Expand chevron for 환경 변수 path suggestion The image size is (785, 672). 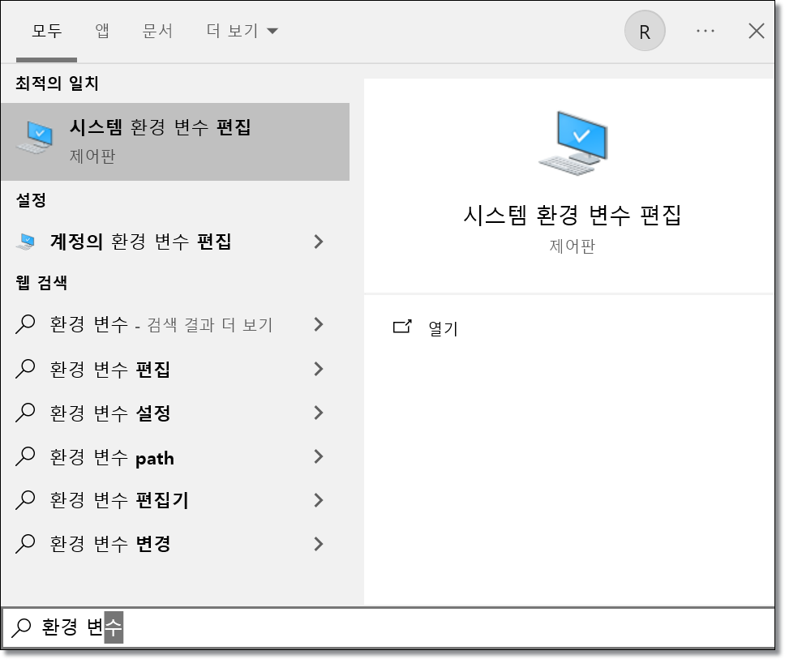[x=319, y=457]
